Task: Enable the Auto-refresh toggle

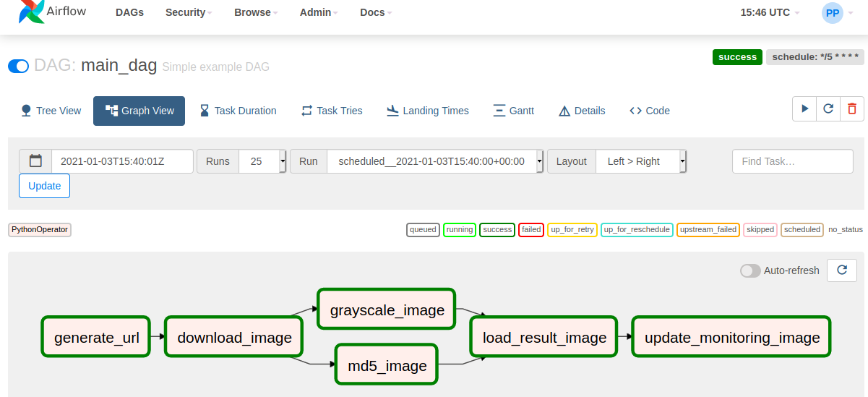Action: (751, 270)
